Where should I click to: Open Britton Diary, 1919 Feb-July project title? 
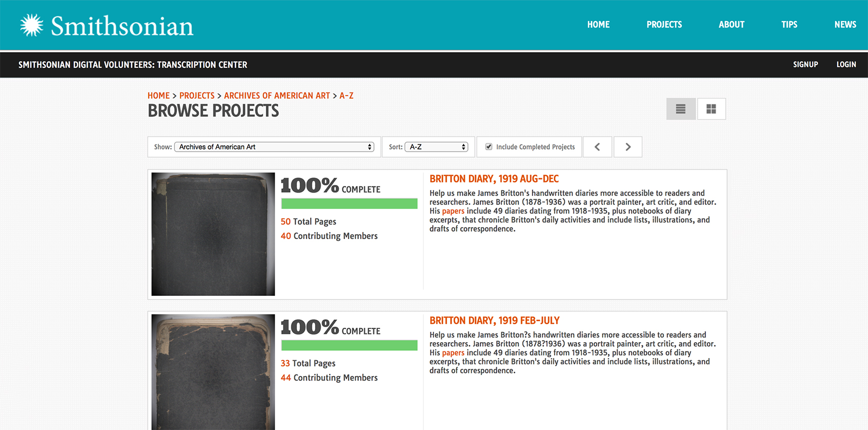(x=495, y=321)
